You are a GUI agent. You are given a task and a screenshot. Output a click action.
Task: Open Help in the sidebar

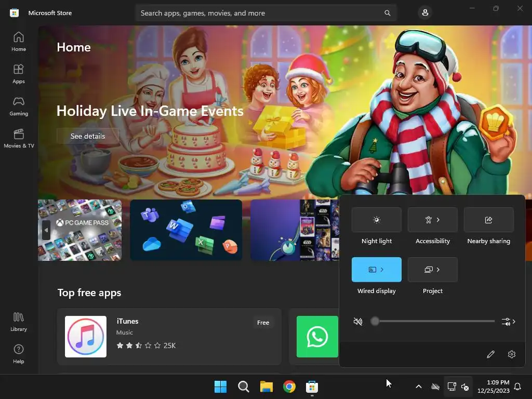tap(19, 354)
